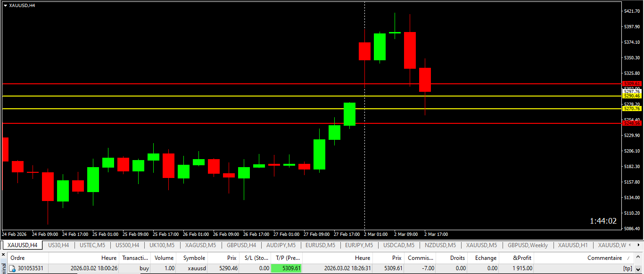The width and height of the screenshot is (644, 274).
Task: Sort by the Ordre column header
Action: click(27, 258)
